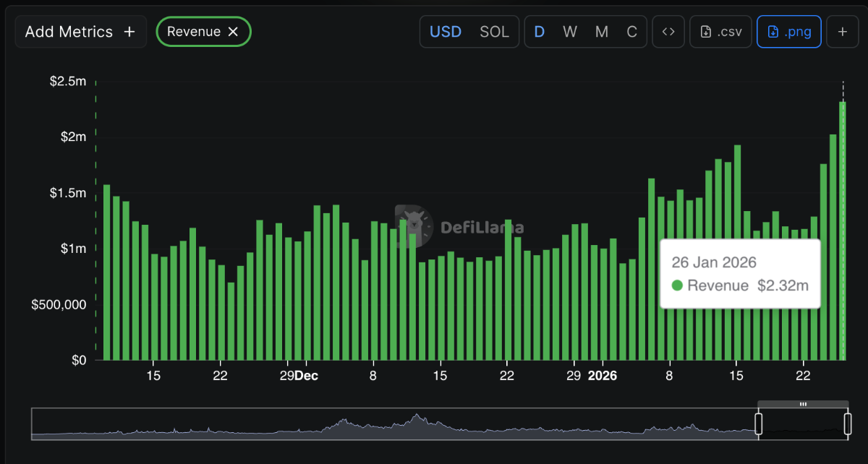Viewport: 868px width, 464px height.
Task: Click the embed code icon
Action: [668, 31]
